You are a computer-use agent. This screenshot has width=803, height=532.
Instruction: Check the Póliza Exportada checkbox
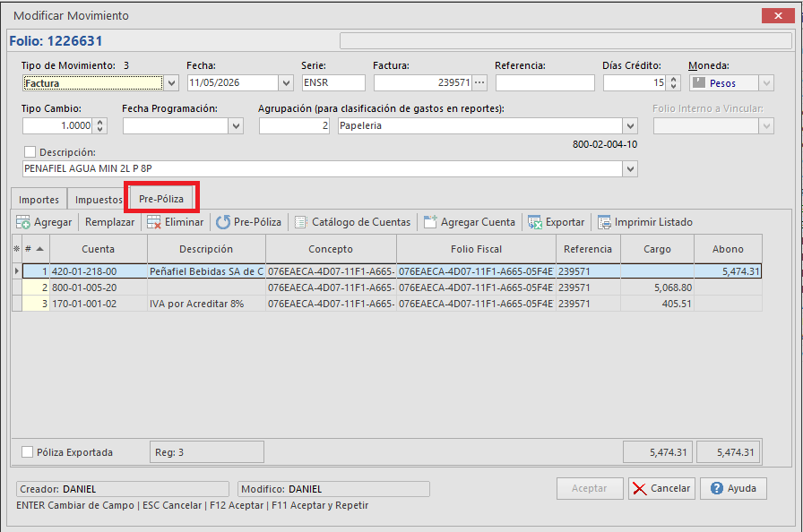[x=27, y=451]
